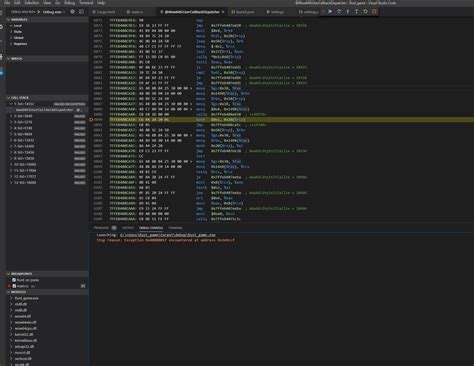This screenshot has height=366, width=474.
Task: Switch to the launch.json editor tab
Action: pos(243,12)
